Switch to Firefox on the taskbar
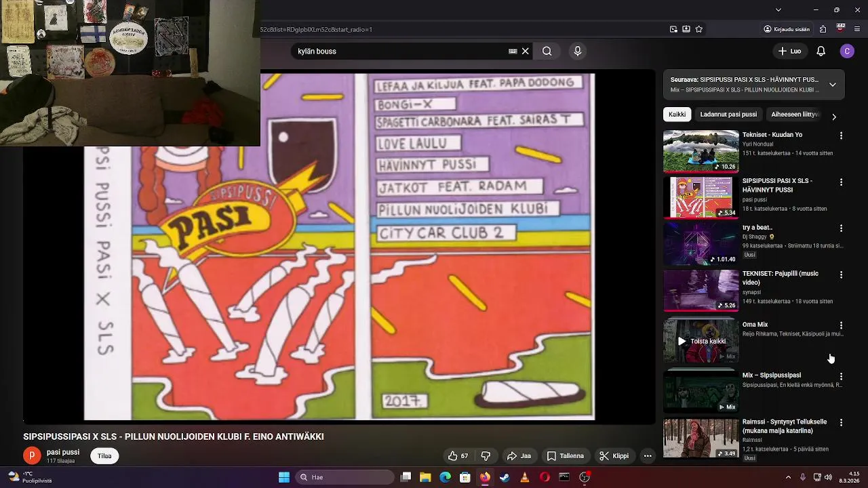The width and height of the screenshot is (868, 488). tap(485, 477)
